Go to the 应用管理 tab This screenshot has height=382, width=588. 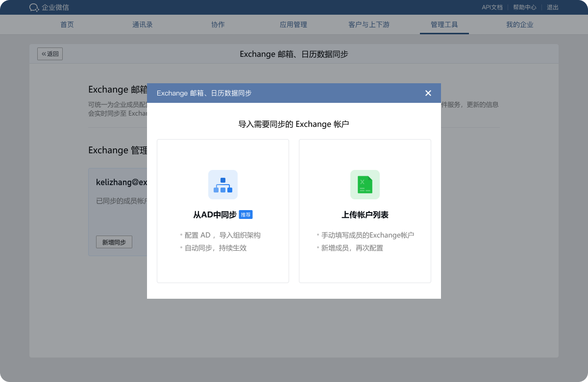pos(294,24)
